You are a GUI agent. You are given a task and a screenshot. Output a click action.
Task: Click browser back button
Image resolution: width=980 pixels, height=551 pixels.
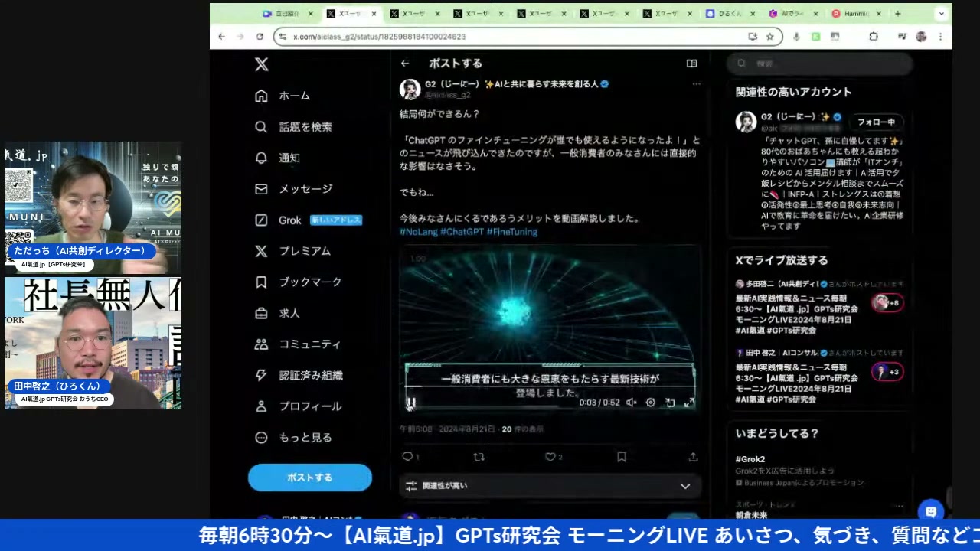222,37
